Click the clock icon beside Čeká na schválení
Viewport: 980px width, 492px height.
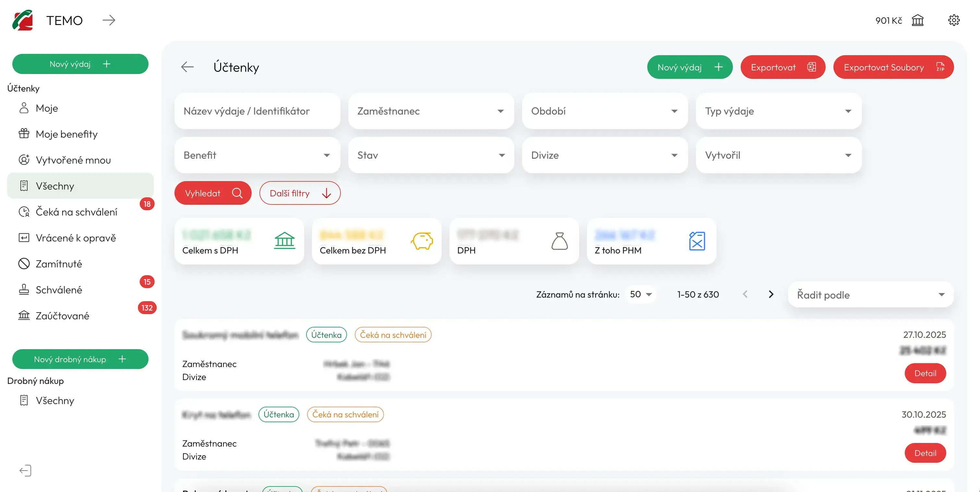click(24, 212)
